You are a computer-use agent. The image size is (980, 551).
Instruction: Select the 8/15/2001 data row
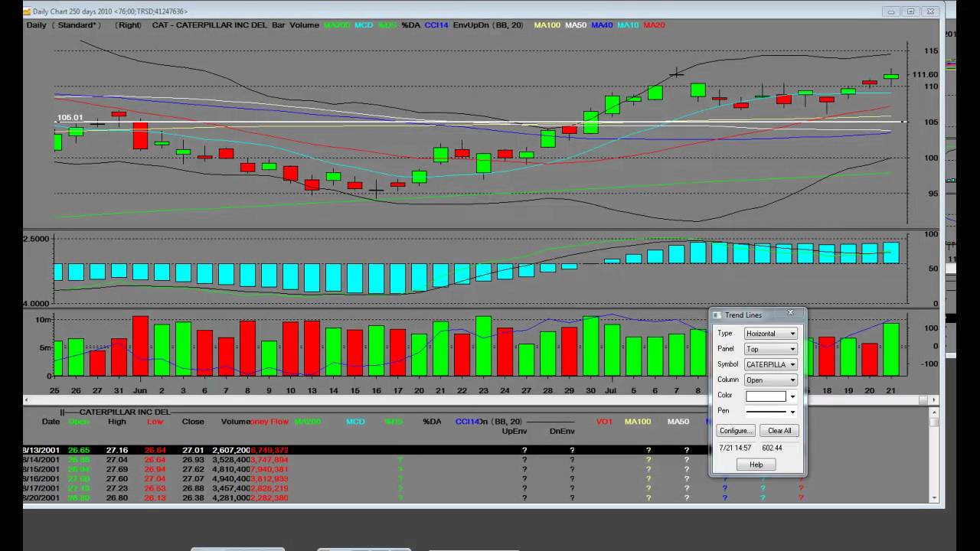coord(476,469)
